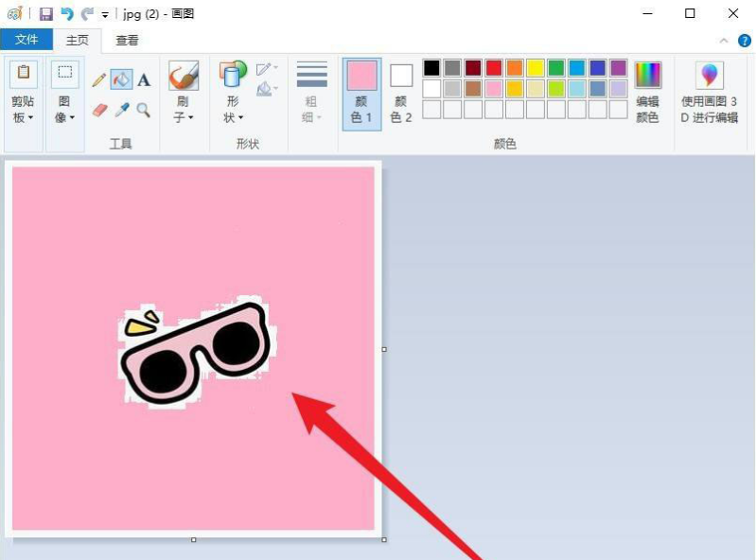The width and height of the screenshot is (756, 560).
Task: Choose the red color swatch in palette
Action: pos(494,68)
